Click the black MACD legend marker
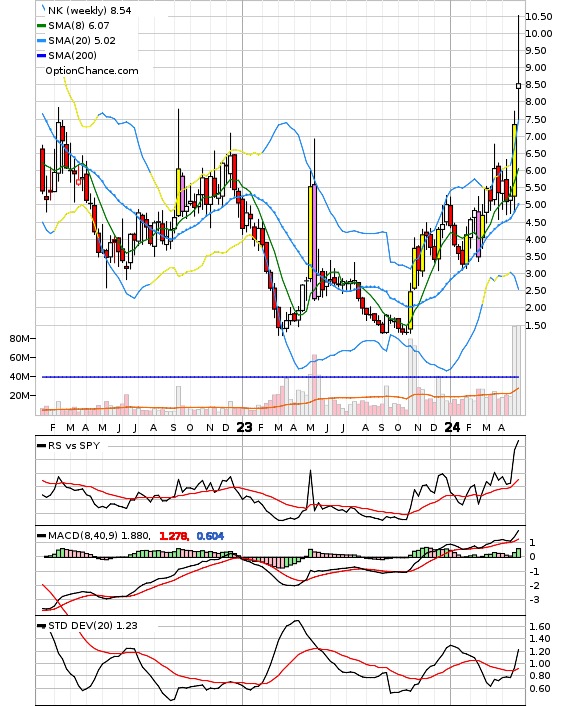Image resolution: width=566 pixels, height=706 pixels. click(x=41, y=536)
